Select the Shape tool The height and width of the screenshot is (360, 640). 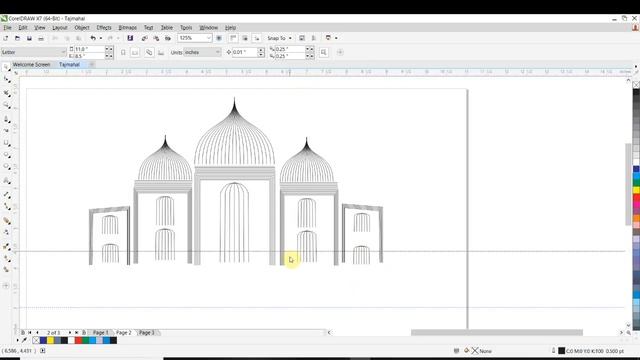(x=6, y=79)
